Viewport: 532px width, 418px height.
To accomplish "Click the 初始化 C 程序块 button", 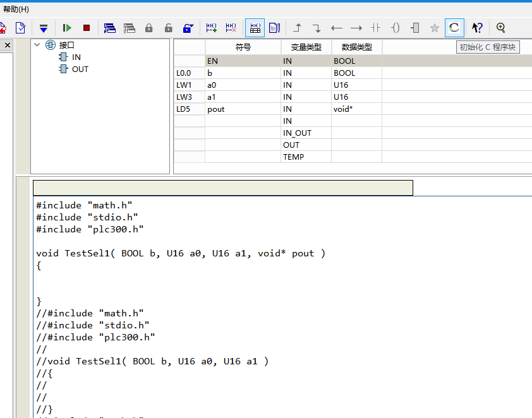I will (488, 47).
